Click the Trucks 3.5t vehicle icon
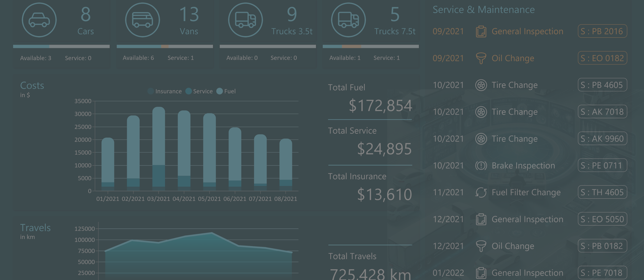The image size is (644, 280). point(245,20)
